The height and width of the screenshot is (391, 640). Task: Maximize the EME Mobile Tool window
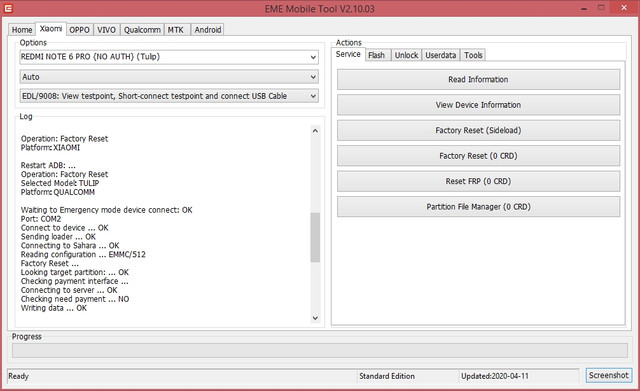(x=601, y=8)
